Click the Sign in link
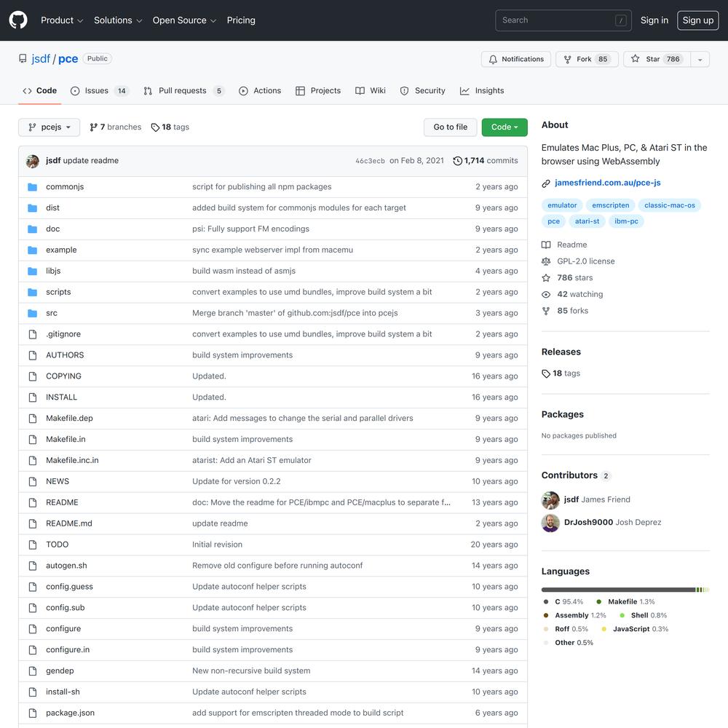 654,20
